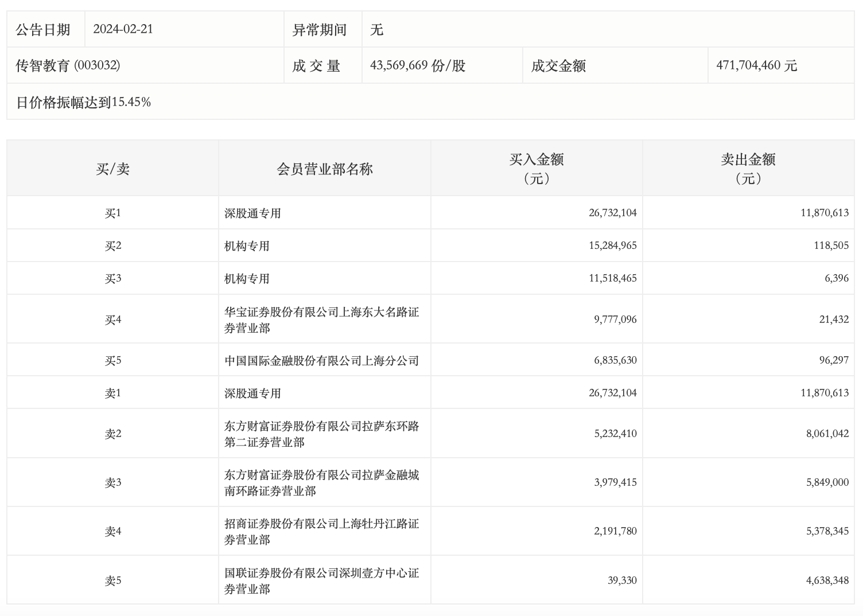This screenshot has height=616, width=863.
Task: Click the 买入金额 column header
Action: pyautogui.click(x=537, y=168)
